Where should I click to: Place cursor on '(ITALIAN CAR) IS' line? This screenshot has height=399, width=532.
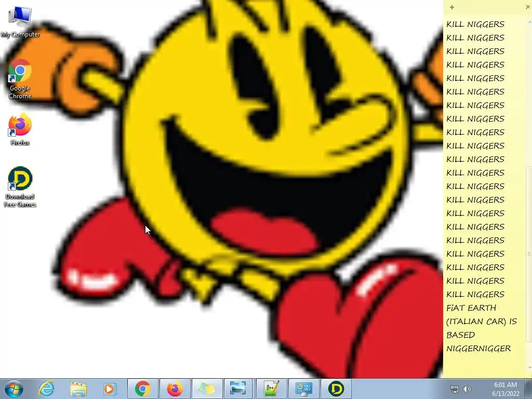[482, 321]
